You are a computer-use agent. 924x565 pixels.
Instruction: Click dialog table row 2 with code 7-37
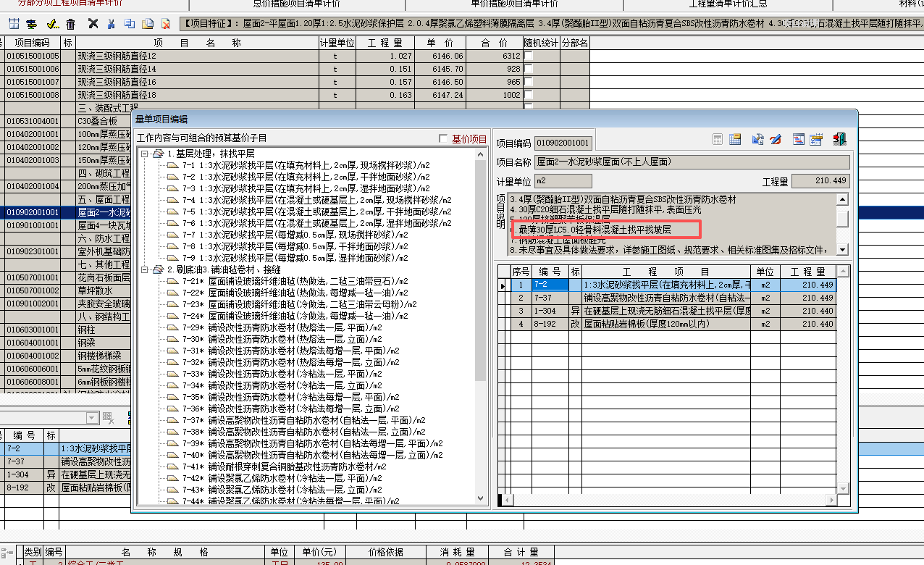pyautogui.click(x=667, y=298)
